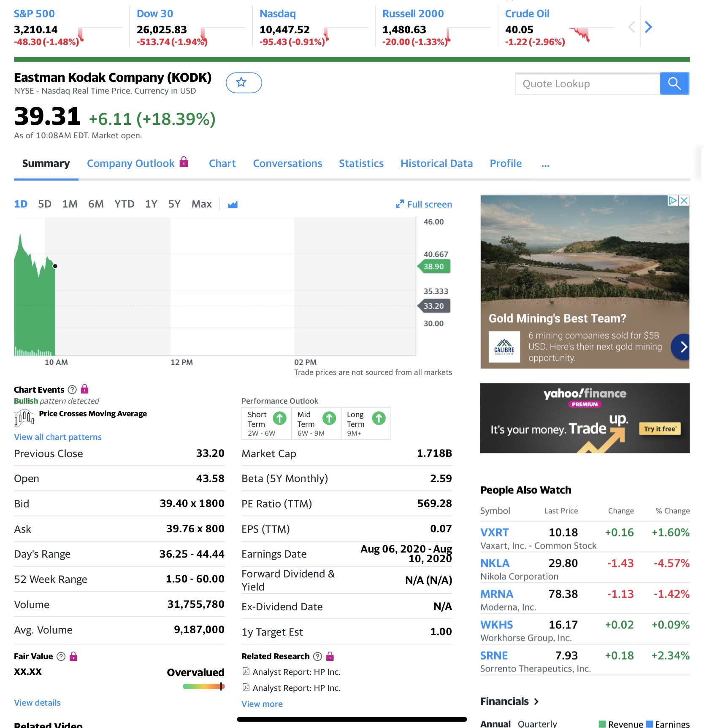The width and height of the screenshot is (704, 728).
Task: Select the 1M chart range
Action: (x=70, y=205)
